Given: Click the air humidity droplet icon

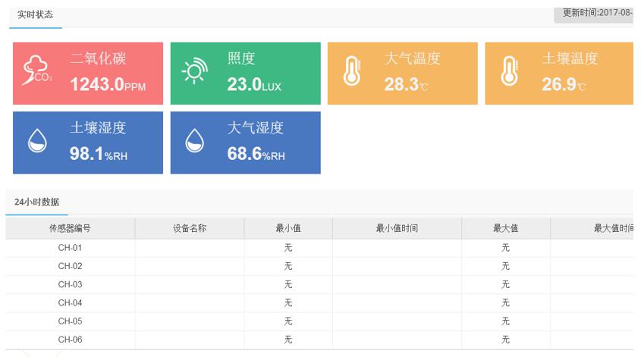Looking at the screenshot, I should [x=195, y=142].
